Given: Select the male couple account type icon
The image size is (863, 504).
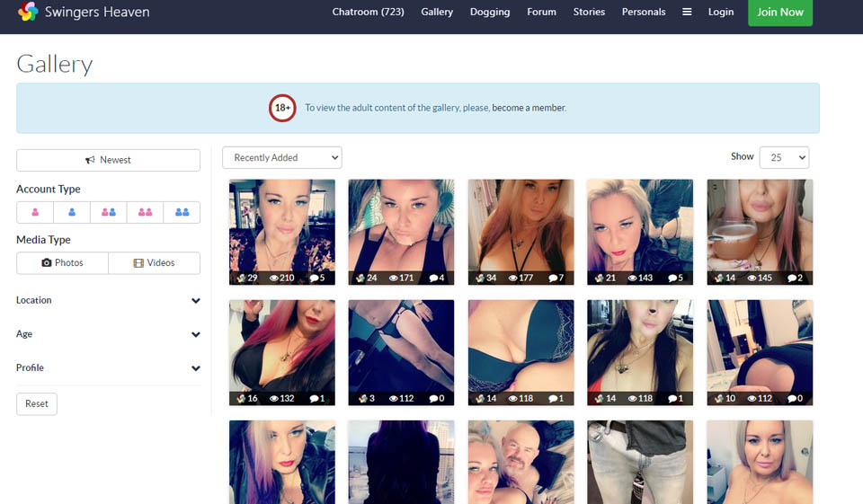Looking at the screenshot, I should click(182, 212).
